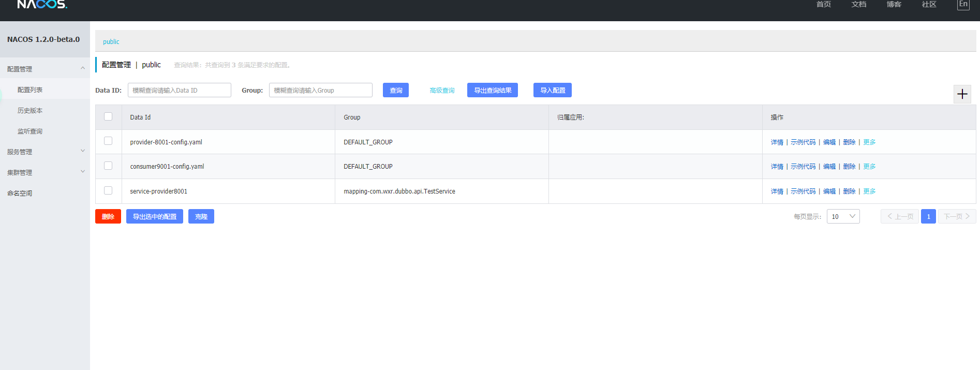Click 导出查询结果 button
The height and width of the screenshot is (370, 980).
[x=493, y=90]
